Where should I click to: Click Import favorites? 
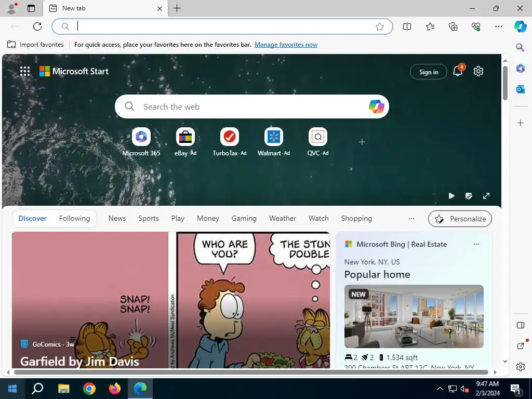click(x=35, y=45)
